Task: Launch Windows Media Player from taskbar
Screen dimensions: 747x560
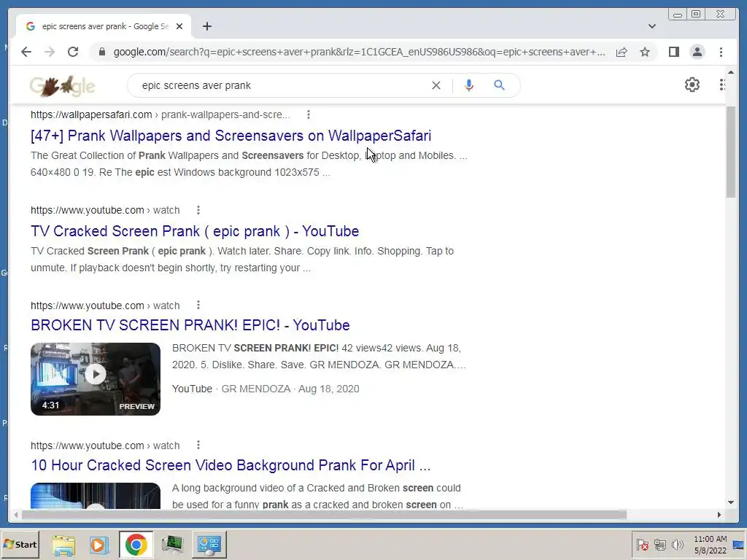Action: [99, 545]
